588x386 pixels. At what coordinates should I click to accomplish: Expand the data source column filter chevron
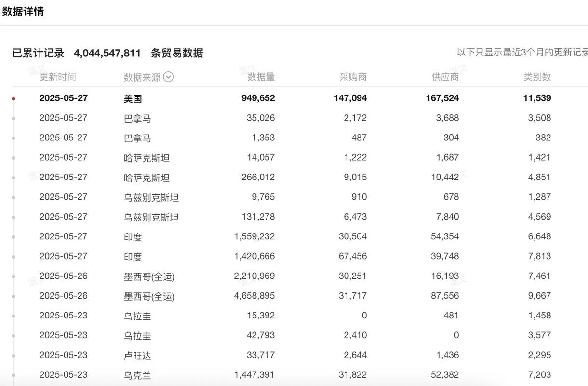(169, 77)
